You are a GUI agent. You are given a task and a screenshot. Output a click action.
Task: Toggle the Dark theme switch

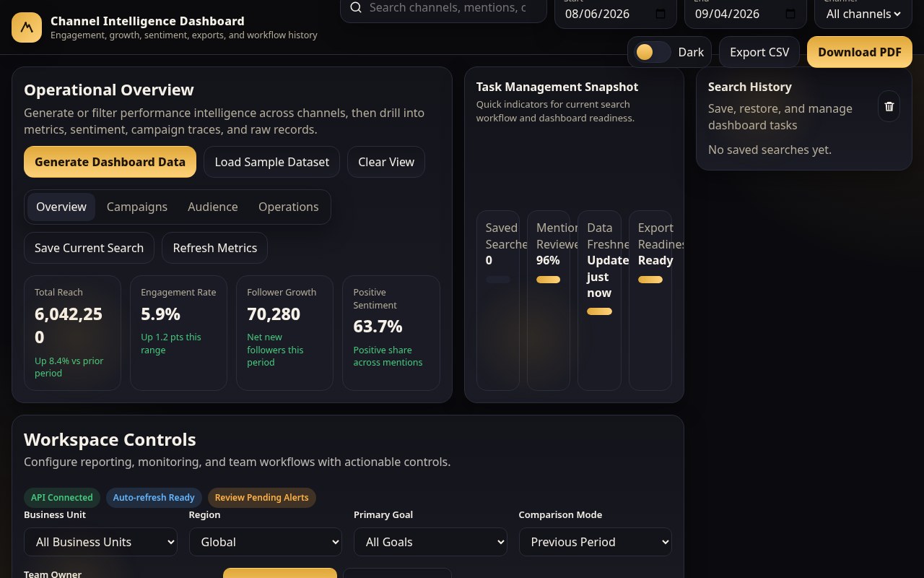652,52
